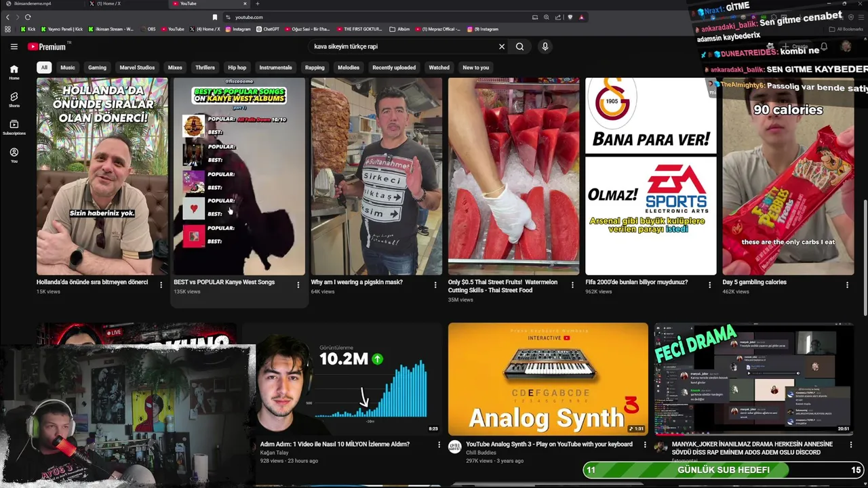The image size is (868, 488).
Task: Select the New to you filter chip
Action: click(475, 67)
